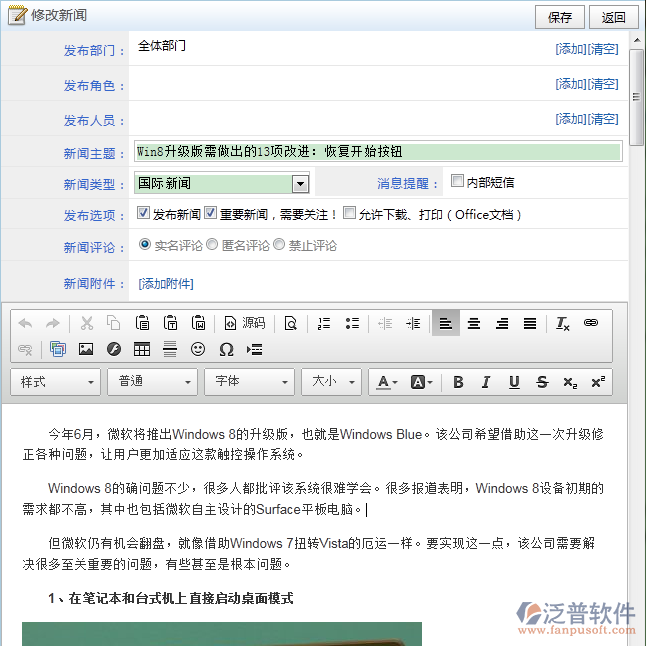
Task: Open the text color picker
Action: click(x=386, y=382)
